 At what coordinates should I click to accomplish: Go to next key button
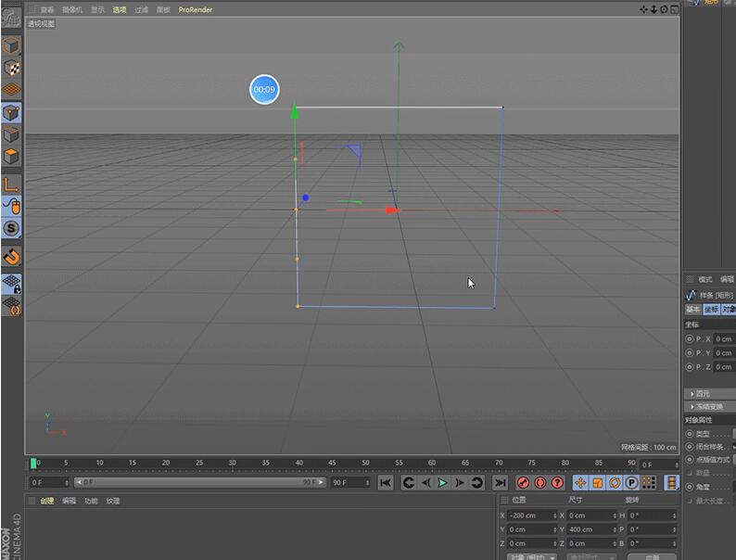click(476, 482)
